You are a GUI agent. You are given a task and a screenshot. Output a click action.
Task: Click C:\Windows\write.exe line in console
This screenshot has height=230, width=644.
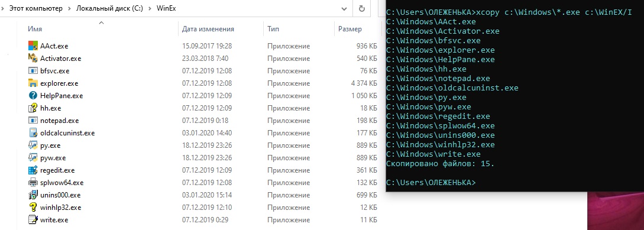433,154
